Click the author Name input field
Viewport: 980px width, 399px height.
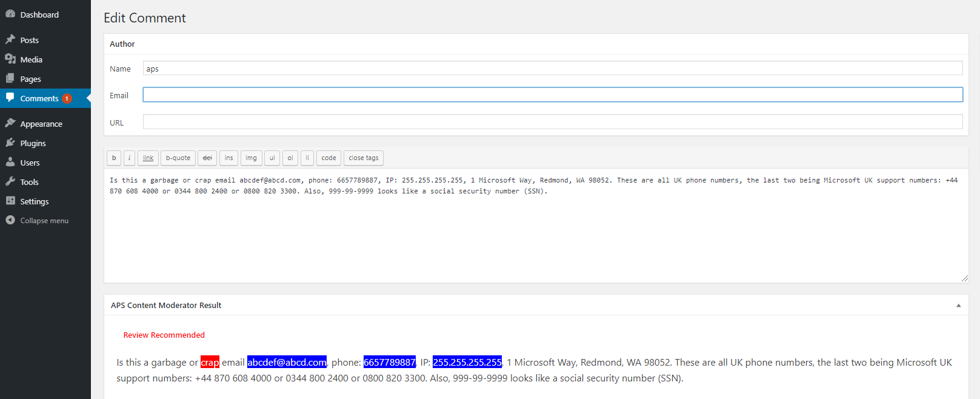pyautogui.click(x=553, y=68)
